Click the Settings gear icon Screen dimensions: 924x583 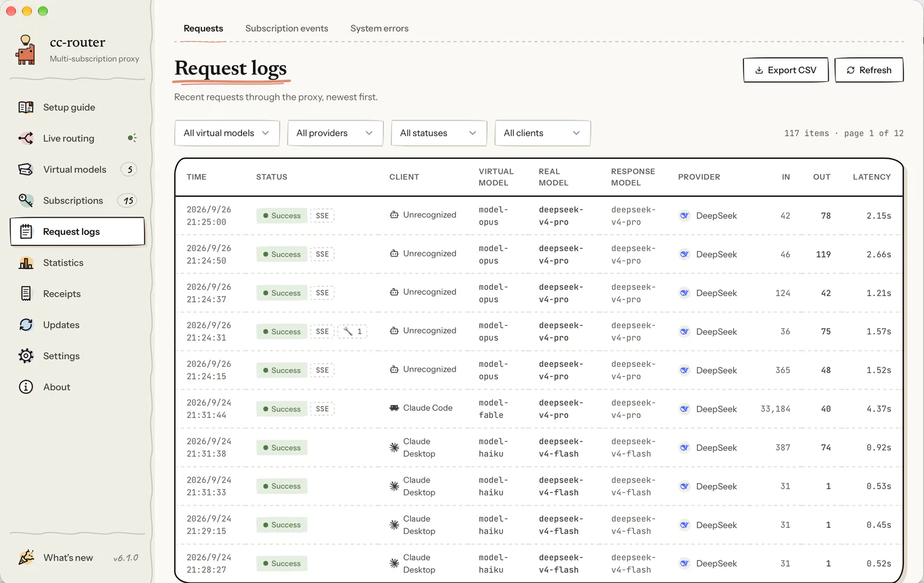pos(26,356)
